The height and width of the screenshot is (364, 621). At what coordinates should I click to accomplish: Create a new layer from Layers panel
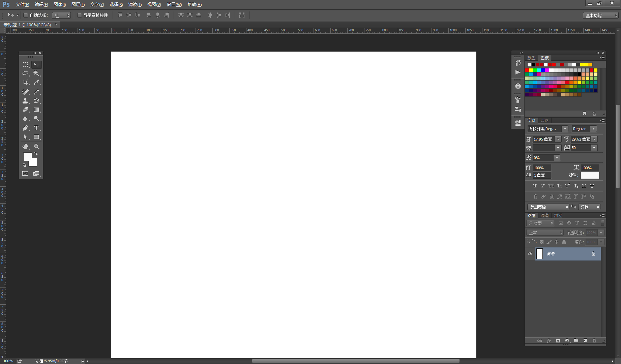click(x=585, y=341)
